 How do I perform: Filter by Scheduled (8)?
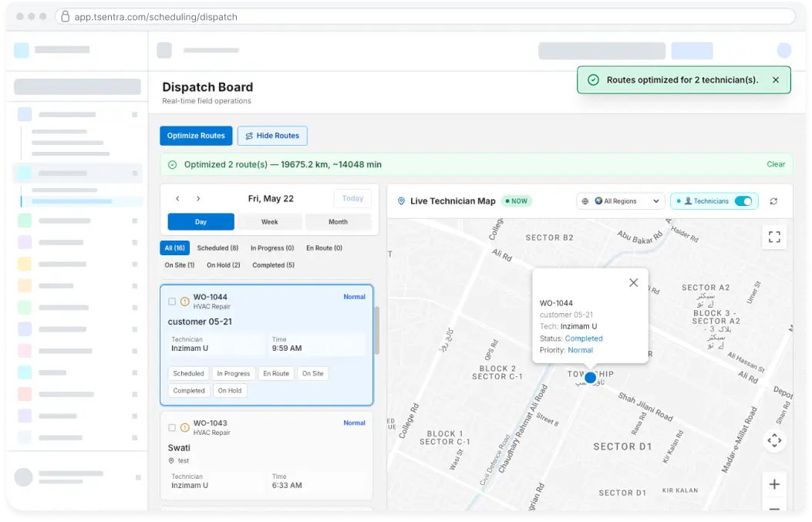pyautogui.click(x=217, y=248)
